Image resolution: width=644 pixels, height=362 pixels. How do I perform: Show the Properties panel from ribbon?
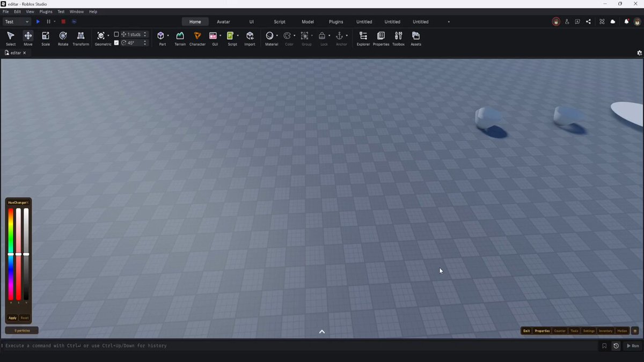pos(381,38)
